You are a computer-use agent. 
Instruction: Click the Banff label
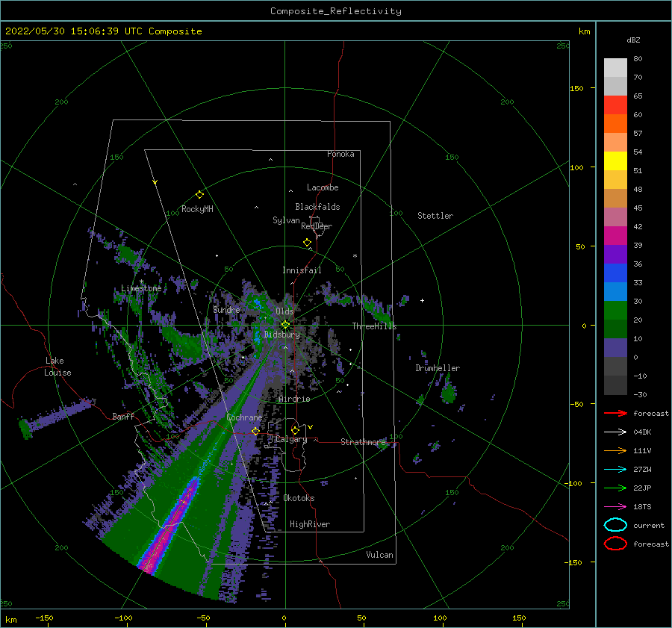(123, 416)
